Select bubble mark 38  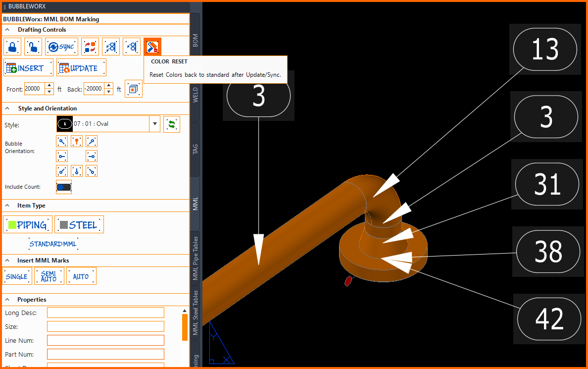[x=548, y=252]
